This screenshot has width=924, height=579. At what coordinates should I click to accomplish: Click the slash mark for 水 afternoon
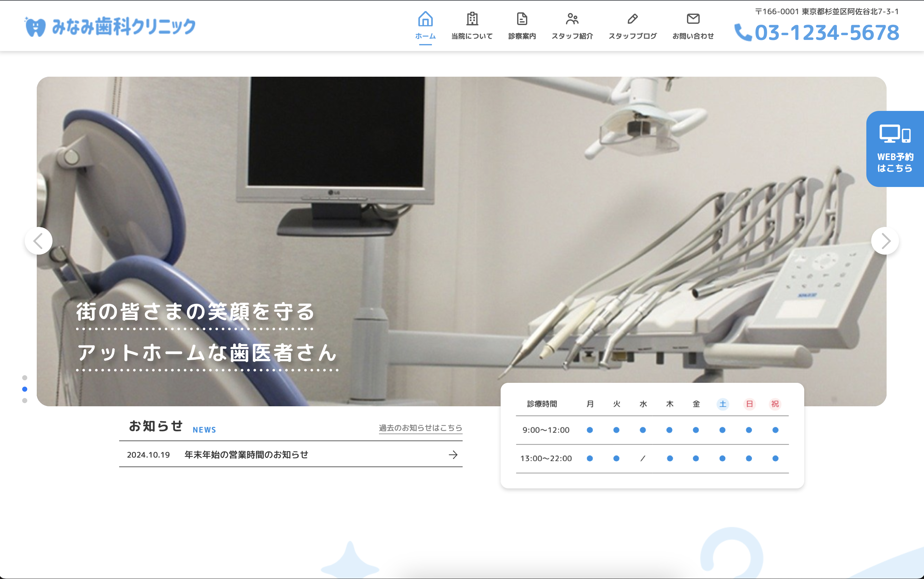point(643,458)
